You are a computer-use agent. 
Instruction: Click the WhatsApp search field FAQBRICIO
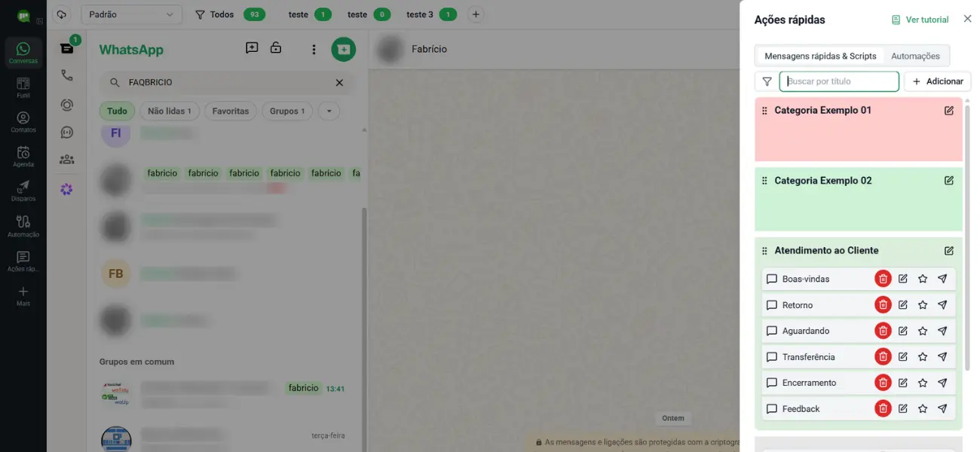point(226,83)
